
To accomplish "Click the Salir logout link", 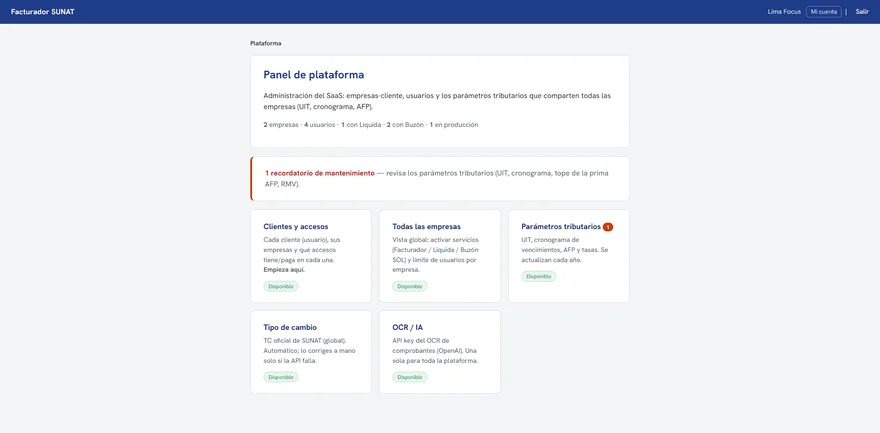I will (862, 12).
